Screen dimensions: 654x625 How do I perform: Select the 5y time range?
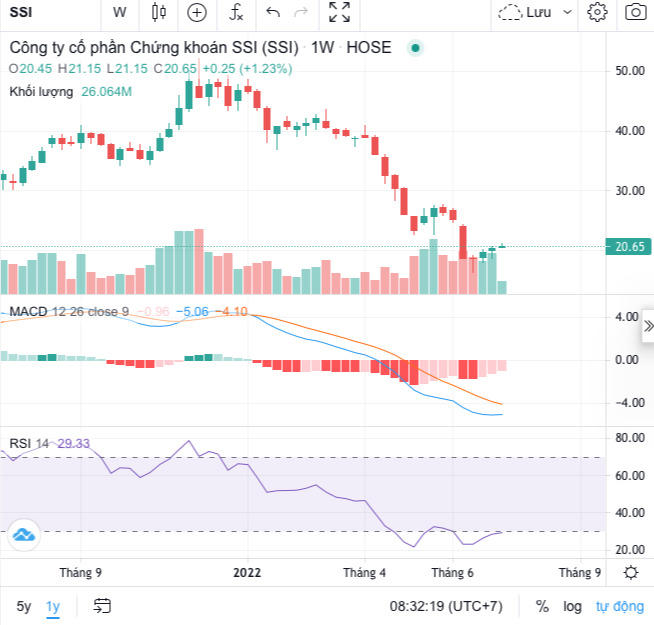point(23,606)
